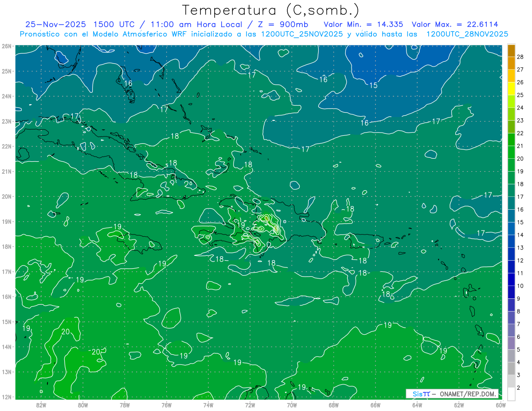Click the '13N' latitude axis label

(7, 372)
